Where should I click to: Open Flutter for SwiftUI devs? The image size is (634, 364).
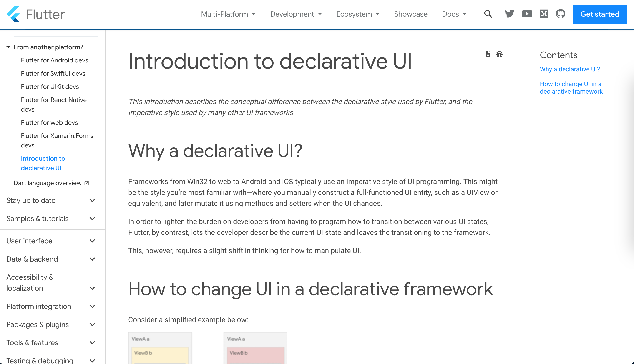(x=53, y=73)
